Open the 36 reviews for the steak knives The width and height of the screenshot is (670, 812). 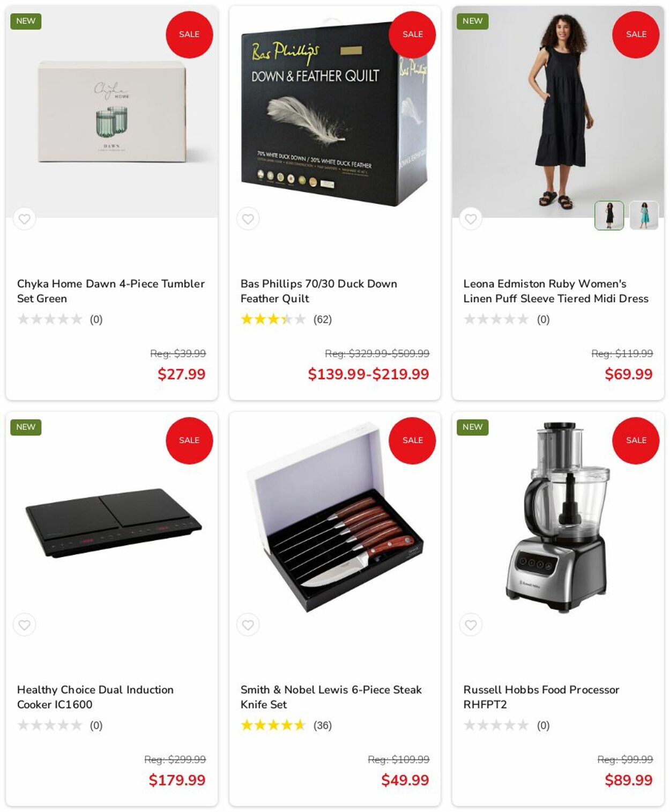pyautogui.click(x=323, y=726)
